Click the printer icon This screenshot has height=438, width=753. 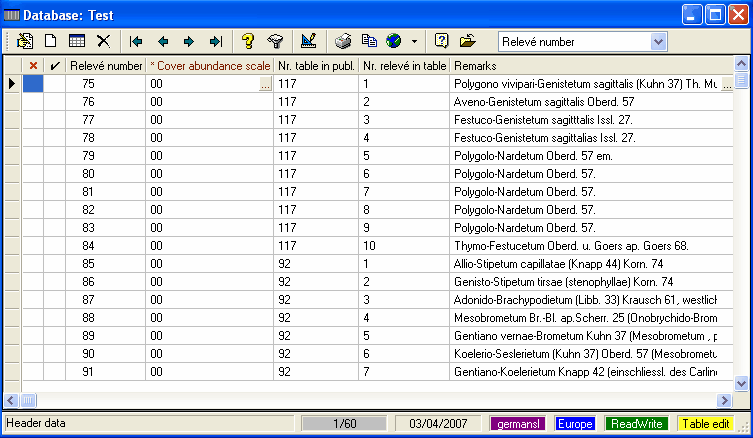pyautogui.click(x=343, y=41)
